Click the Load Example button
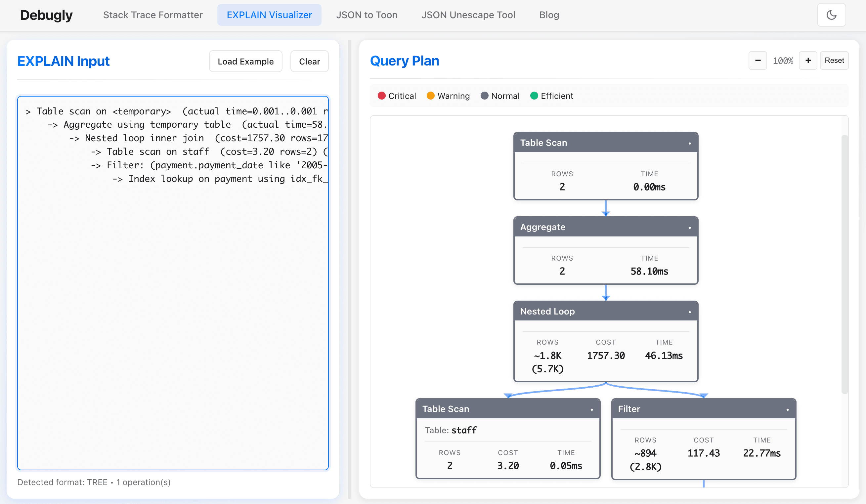866x504 pixels. click(x=245, y=61)
